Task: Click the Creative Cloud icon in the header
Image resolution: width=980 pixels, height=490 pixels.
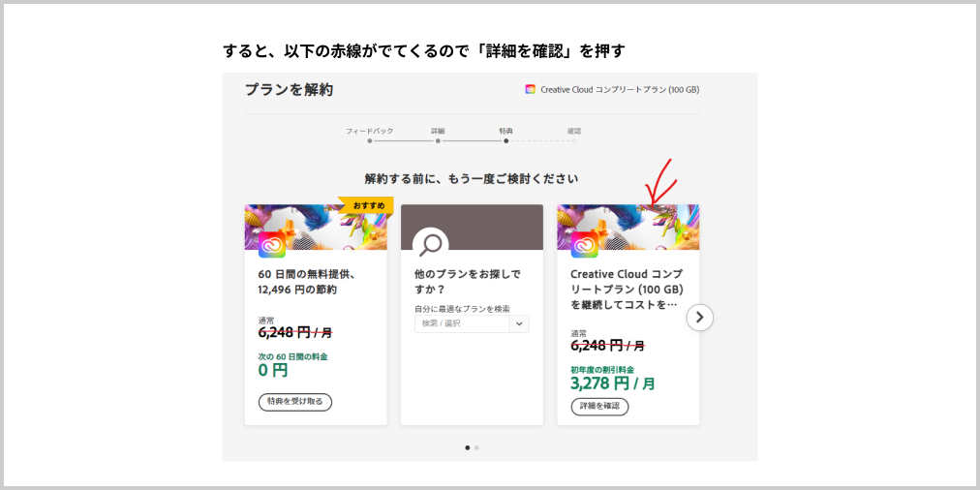Action: (x=530, y=89)
